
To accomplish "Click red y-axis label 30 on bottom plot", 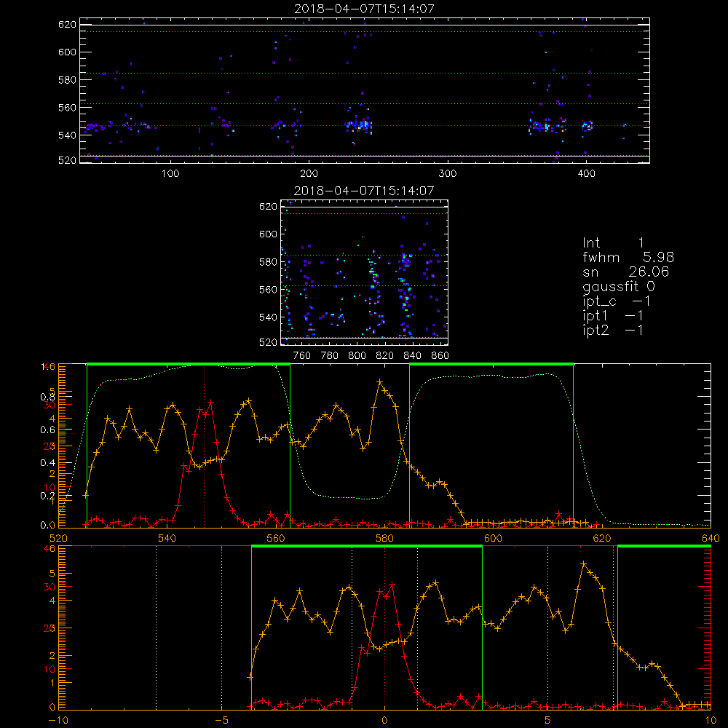I will pyautogui.click(x=50, y=587).
